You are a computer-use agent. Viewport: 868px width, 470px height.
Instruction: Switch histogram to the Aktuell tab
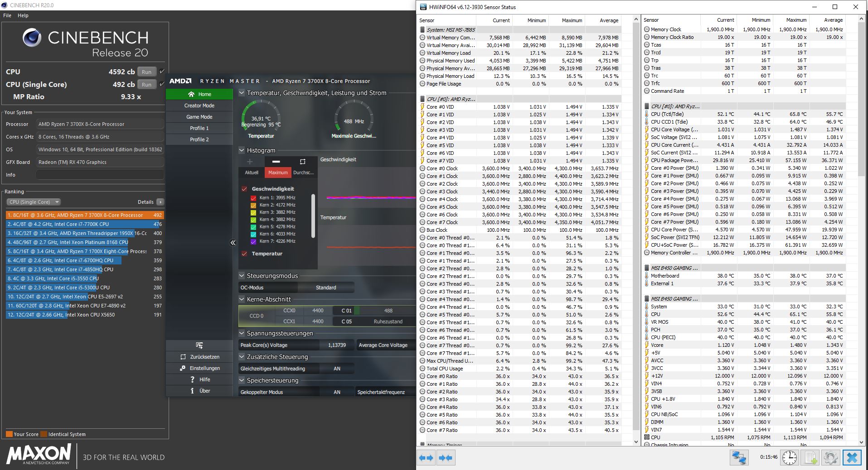252,173
